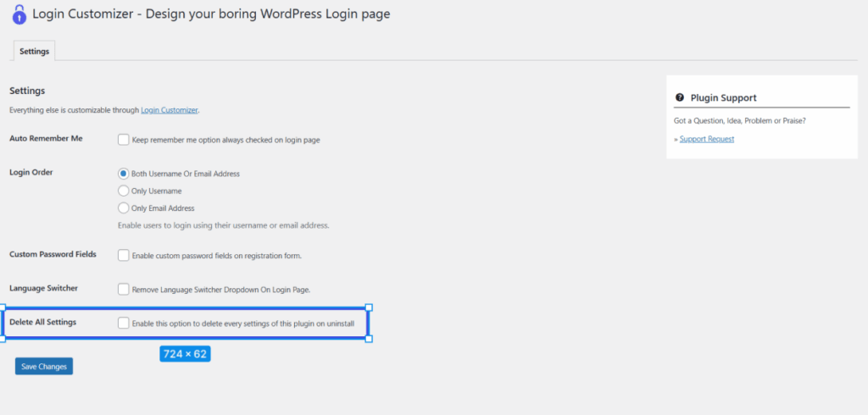
Task: Click the 'Language Switcher' label
Action: point(44,288)
